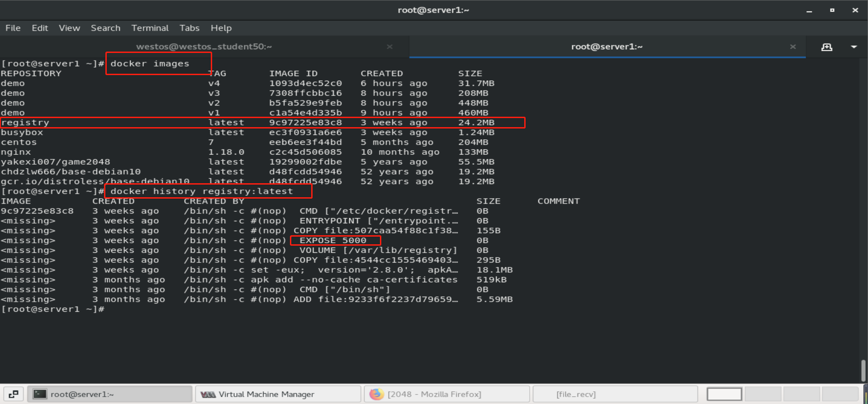Click the 'registry' repository row name
The width and height of the screenshot is (868, 404).
point(25,123)
